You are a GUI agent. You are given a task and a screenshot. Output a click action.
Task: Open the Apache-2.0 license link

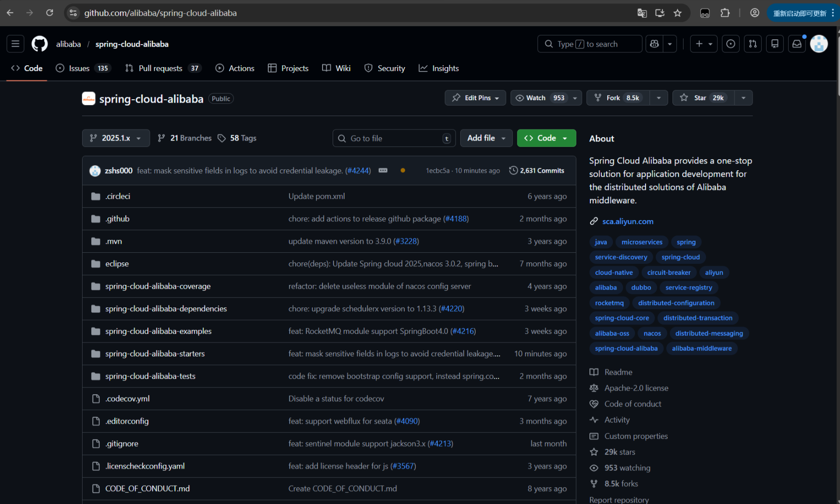point(636,388)
